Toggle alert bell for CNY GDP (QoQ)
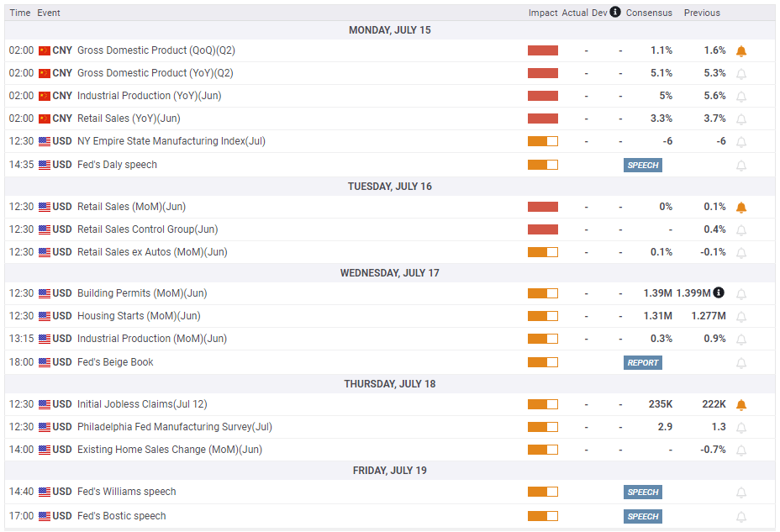The height and width of the screenshot is (532, 780). [740, 50]
